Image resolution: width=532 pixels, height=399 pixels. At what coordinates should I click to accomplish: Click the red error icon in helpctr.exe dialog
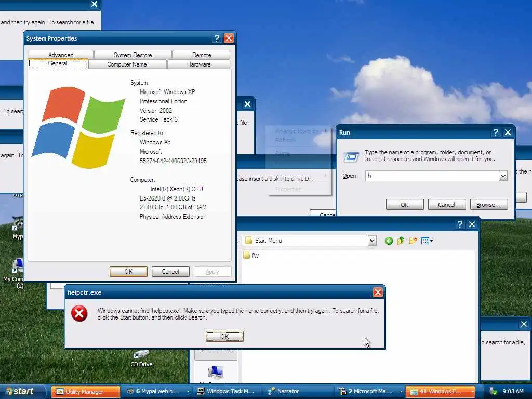(x=79, y=313)
